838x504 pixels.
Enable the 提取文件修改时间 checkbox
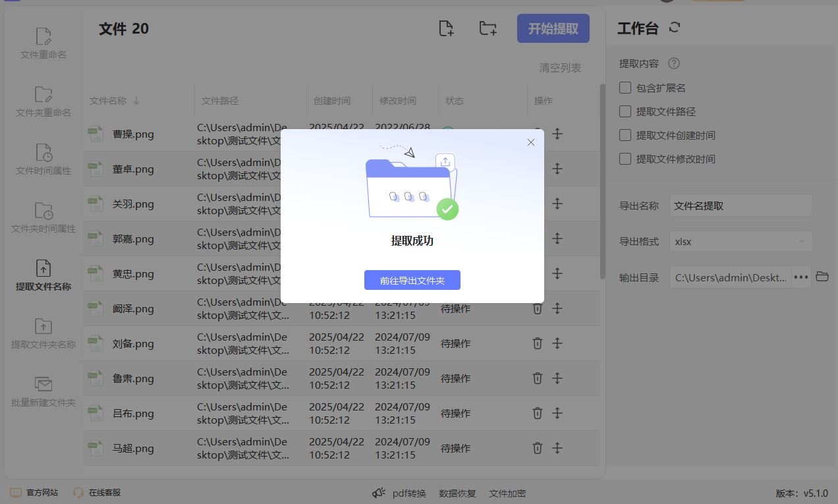[x=625, y=159]
